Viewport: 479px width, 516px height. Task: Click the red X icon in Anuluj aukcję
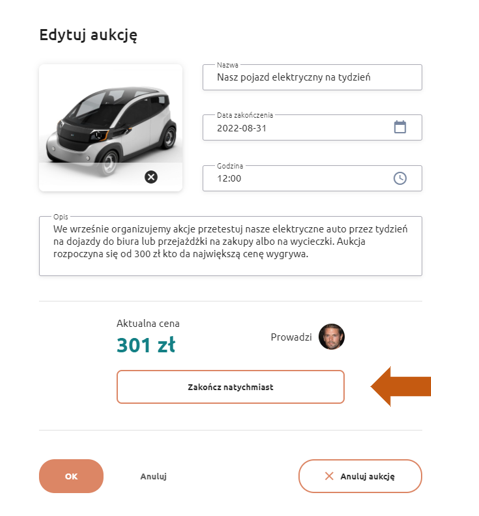point(329,476)
